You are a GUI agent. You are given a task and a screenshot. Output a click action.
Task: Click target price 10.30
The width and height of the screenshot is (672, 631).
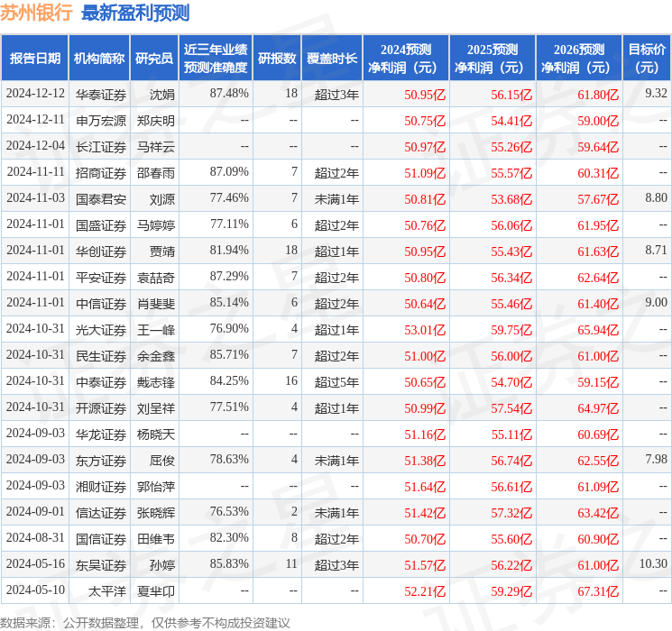point(653,563)
